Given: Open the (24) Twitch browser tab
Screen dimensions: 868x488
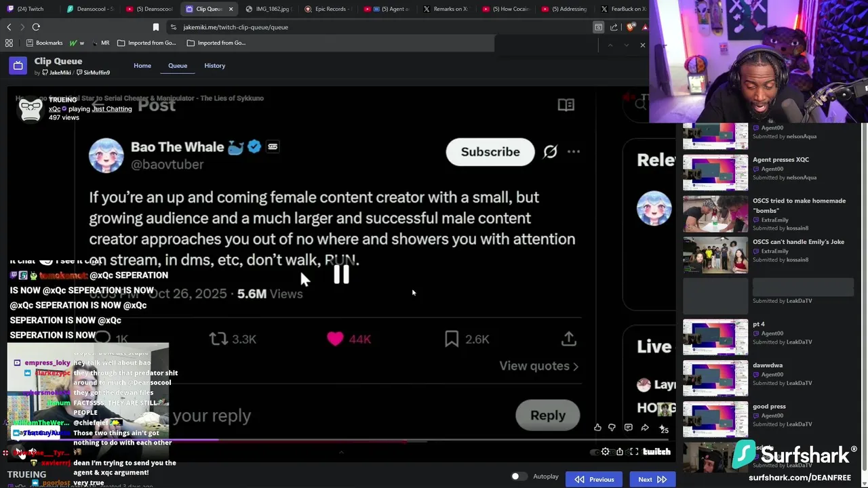Looking at the screenshot, I should [x=31, y=9].
